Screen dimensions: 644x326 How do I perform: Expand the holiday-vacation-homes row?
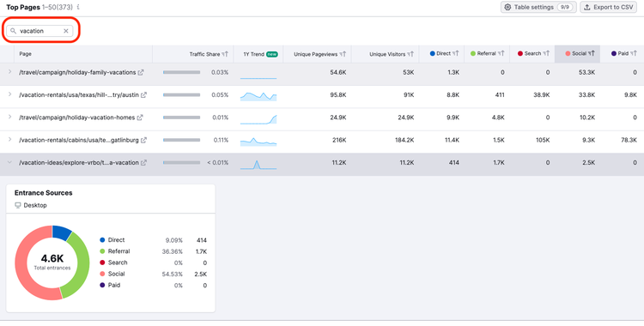9,117
